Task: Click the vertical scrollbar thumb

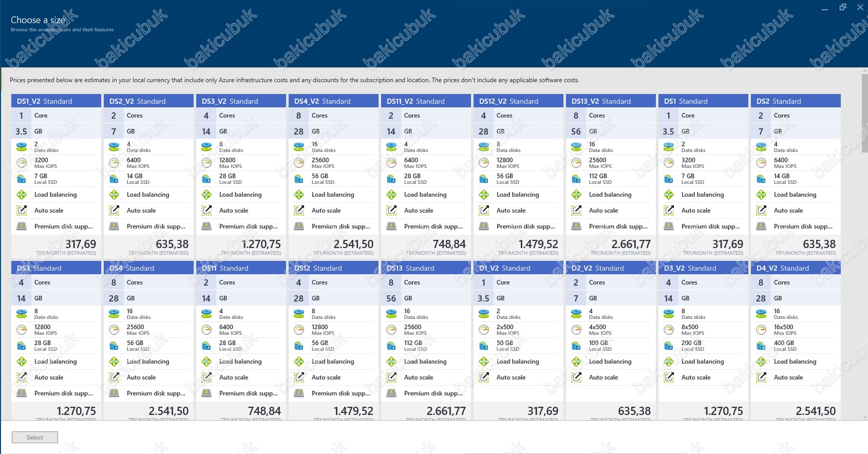Action: coord(864,113)
